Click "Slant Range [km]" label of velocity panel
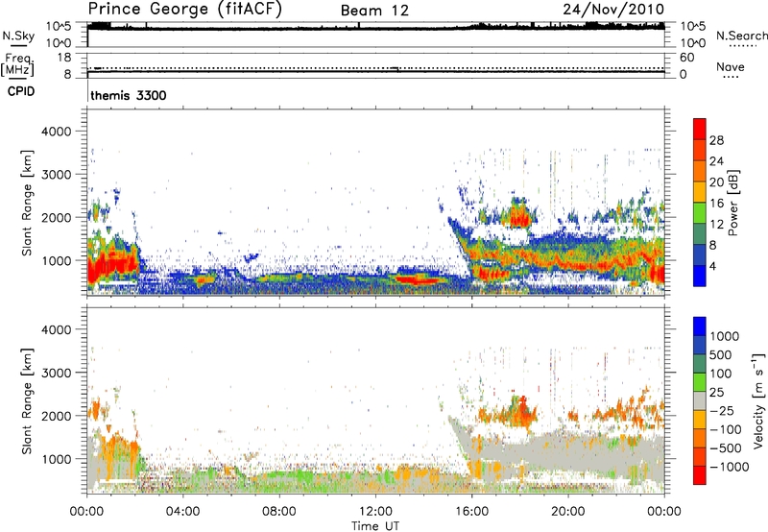 click(27, 401)
